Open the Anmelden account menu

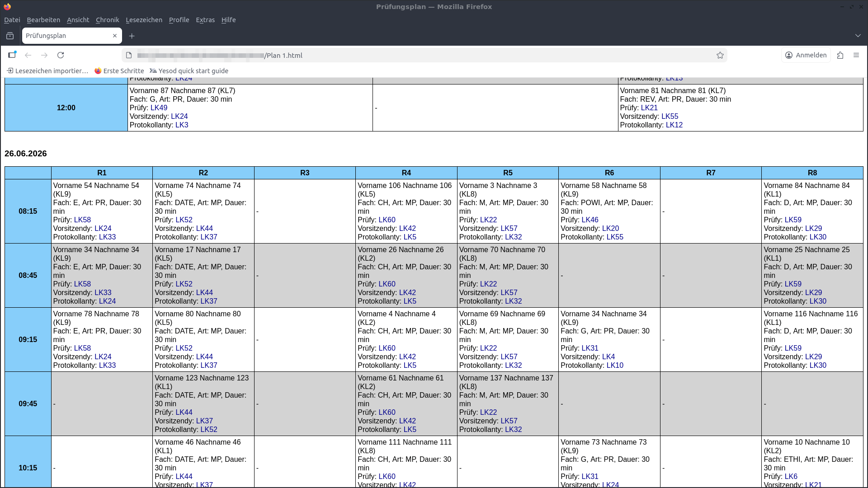coord(806,55)
